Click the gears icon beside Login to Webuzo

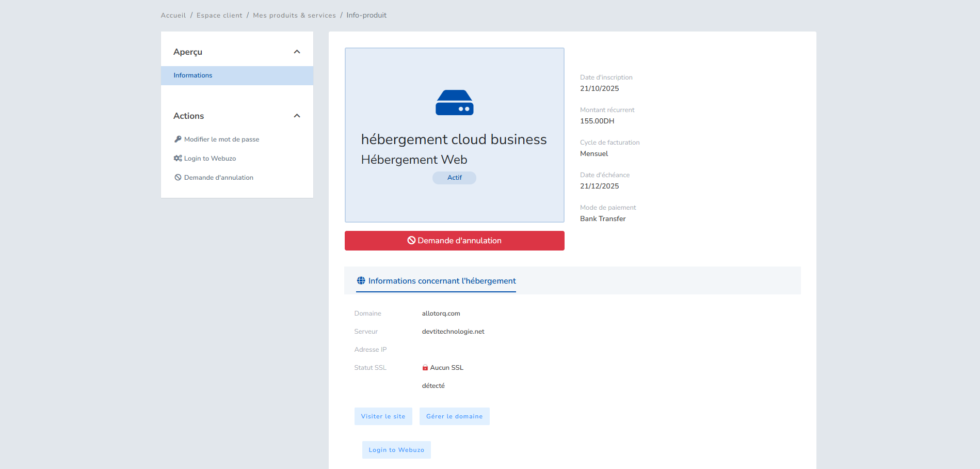pos(178,159)
